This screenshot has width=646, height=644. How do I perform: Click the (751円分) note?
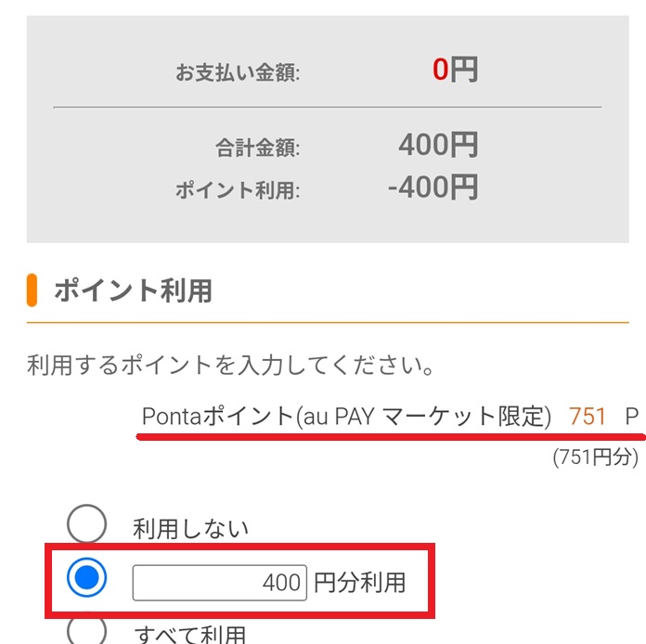596,457
